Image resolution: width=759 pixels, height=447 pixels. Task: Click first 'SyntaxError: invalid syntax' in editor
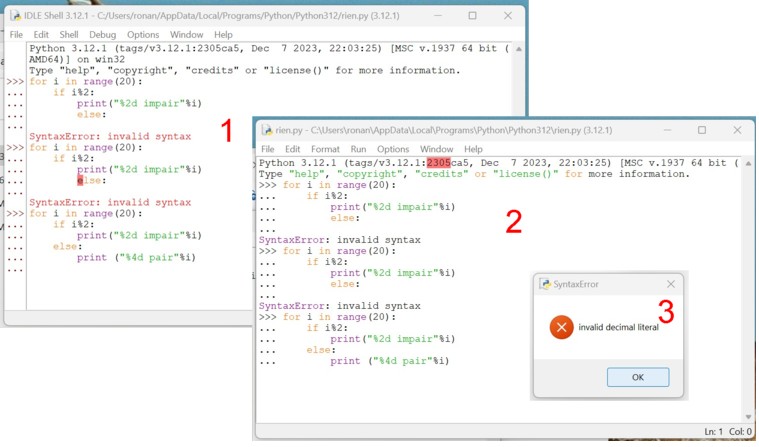[339, 240]
